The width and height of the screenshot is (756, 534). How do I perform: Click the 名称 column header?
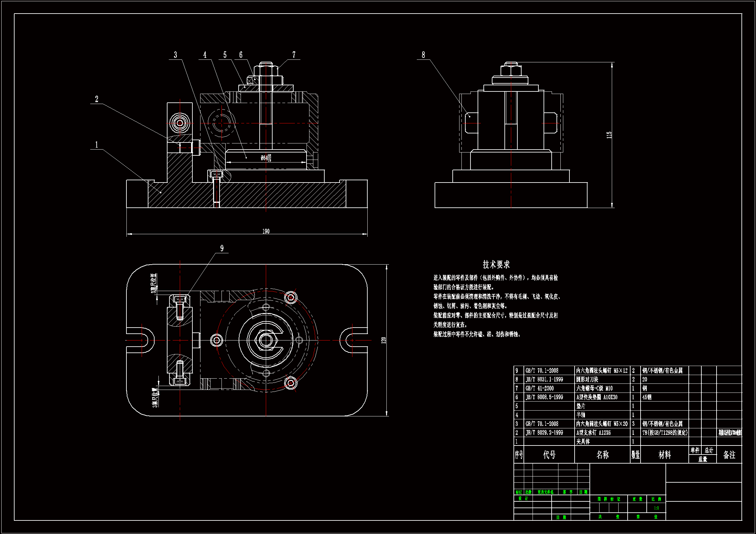click(x=602, y=455)
